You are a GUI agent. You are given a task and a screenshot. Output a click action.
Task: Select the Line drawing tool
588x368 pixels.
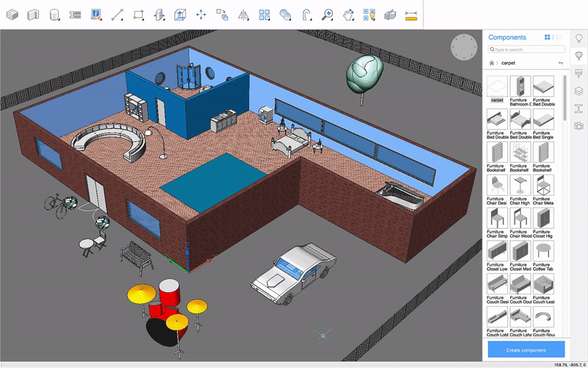(x=118, y=15)
